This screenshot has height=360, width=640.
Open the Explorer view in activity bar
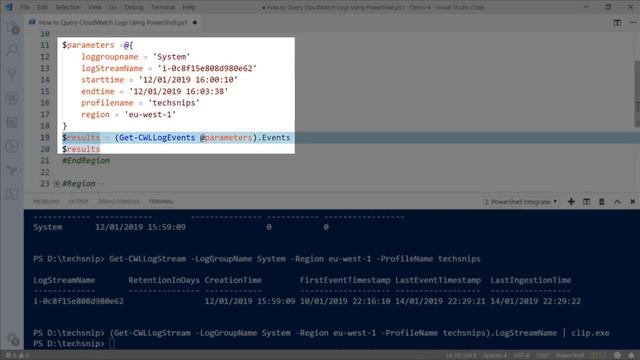pyautogui.click(x=12, y=28)
